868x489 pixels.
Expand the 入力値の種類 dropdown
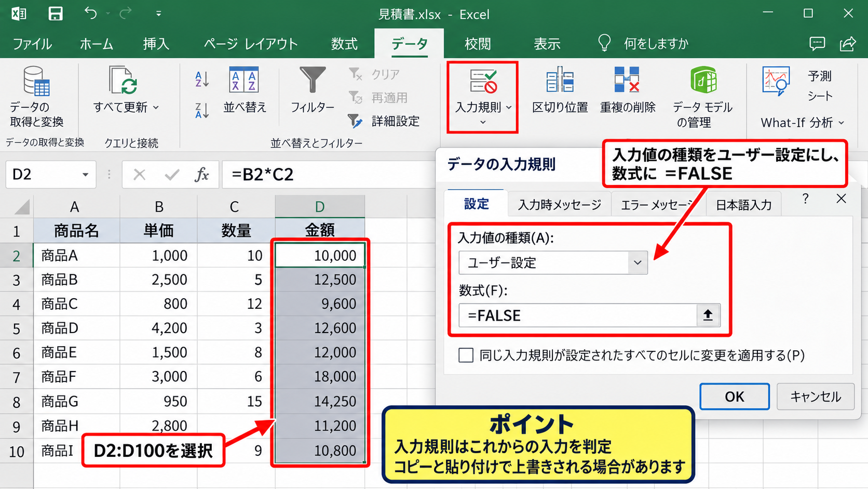pos(638,262)
